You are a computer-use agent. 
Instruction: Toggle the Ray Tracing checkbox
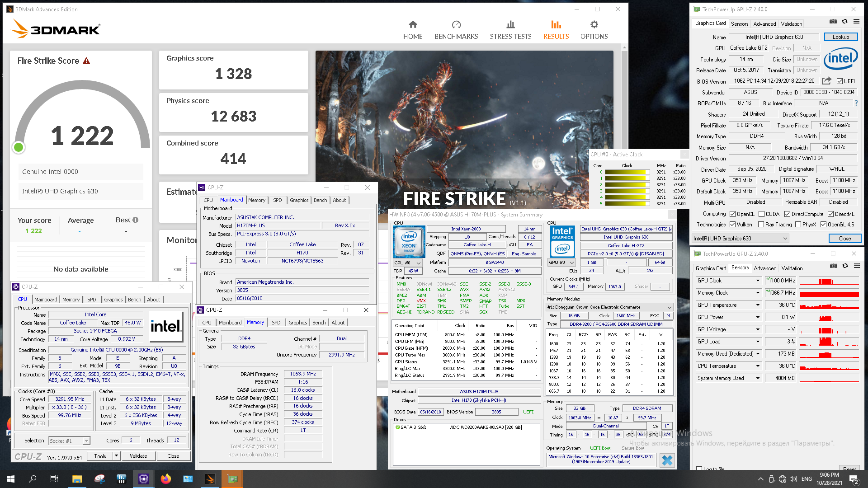(x=761, y=225)
